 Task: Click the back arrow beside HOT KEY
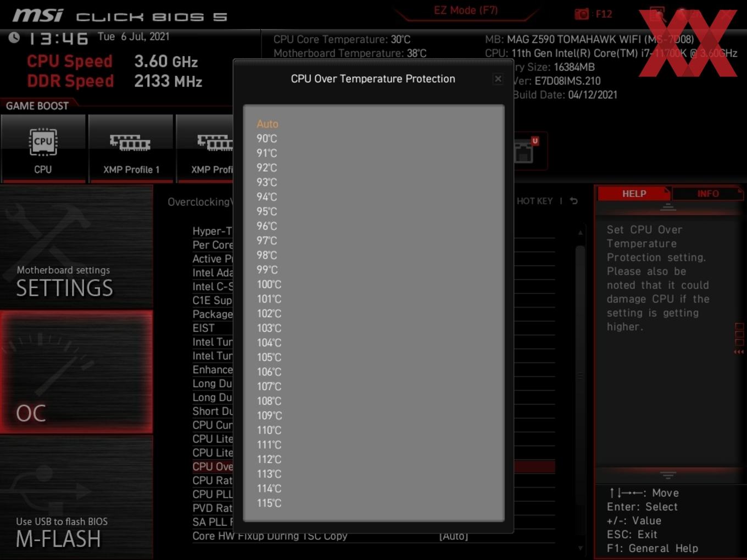[x=573, y=201]
